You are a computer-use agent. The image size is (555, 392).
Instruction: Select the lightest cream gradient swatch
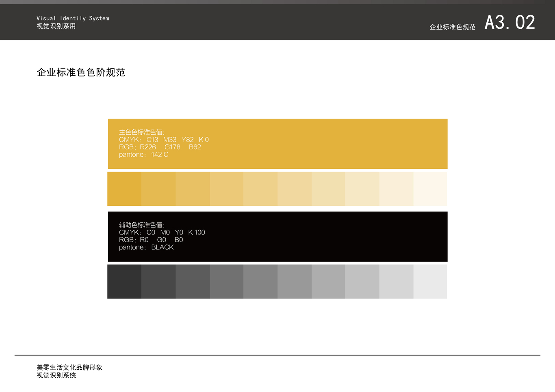[x=430, y=189]
